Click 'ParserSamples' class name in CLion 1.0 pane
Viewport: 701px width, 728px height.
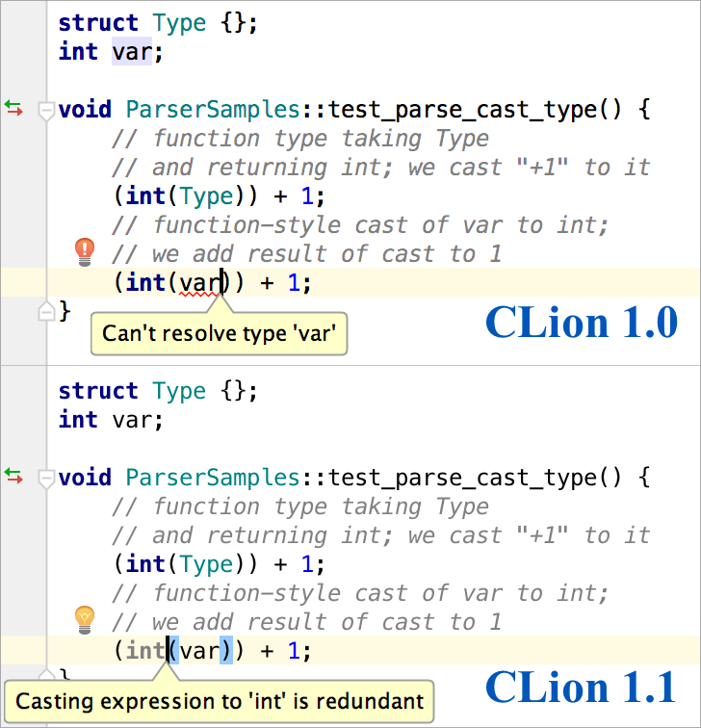213,110
